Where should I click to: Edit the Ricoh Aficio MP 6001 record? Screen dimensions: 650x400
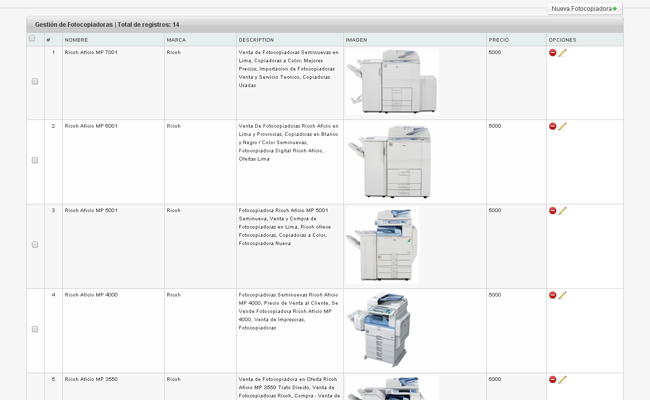point(563,126)
